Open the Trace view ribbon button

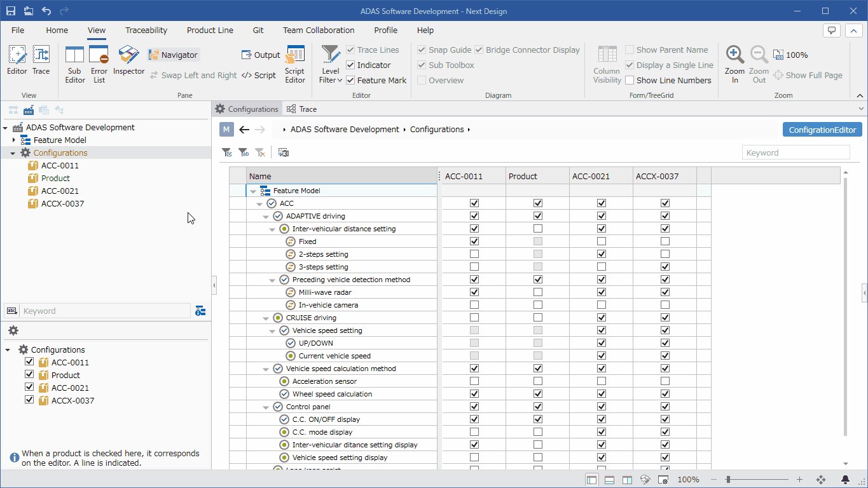pyautogui.click(x=41, y=60)
